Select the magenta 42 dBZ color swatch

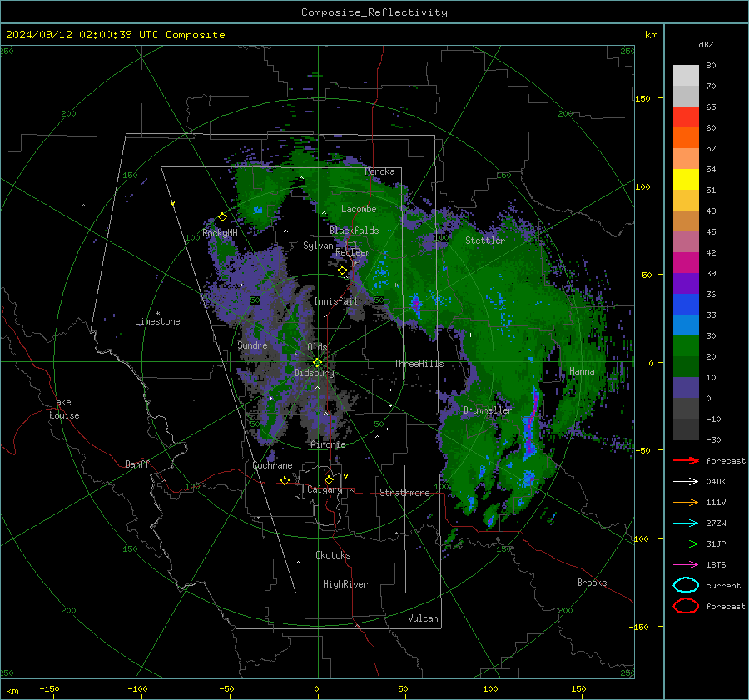686,263
